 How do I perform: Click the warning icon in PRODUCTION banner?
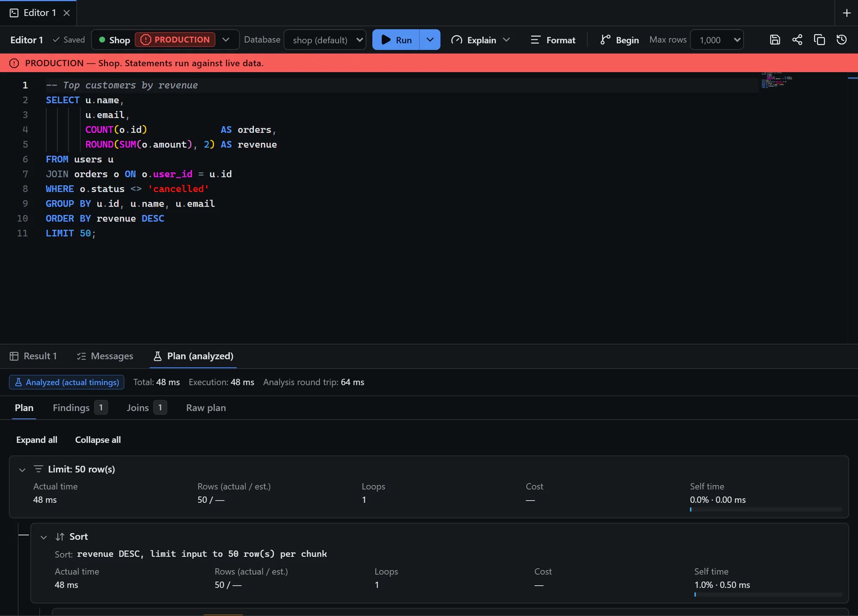pos(14,63)
